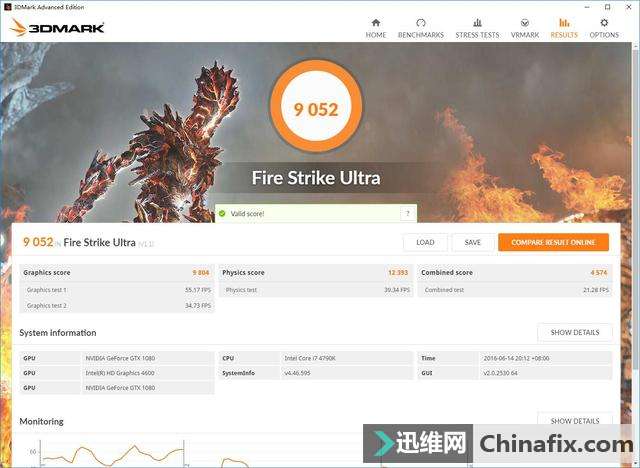Viewport: 640px width, 468px height.
Task: Select the Graphics score row
Action: pyautogui.click(x=116, y=273)
